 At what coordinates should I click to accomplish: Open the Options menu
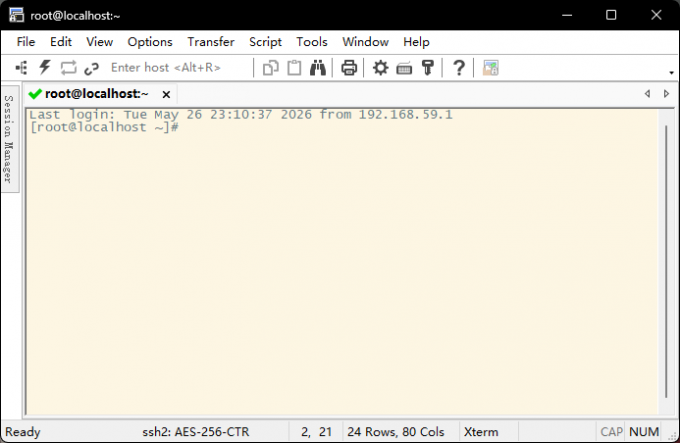point(150,42)
